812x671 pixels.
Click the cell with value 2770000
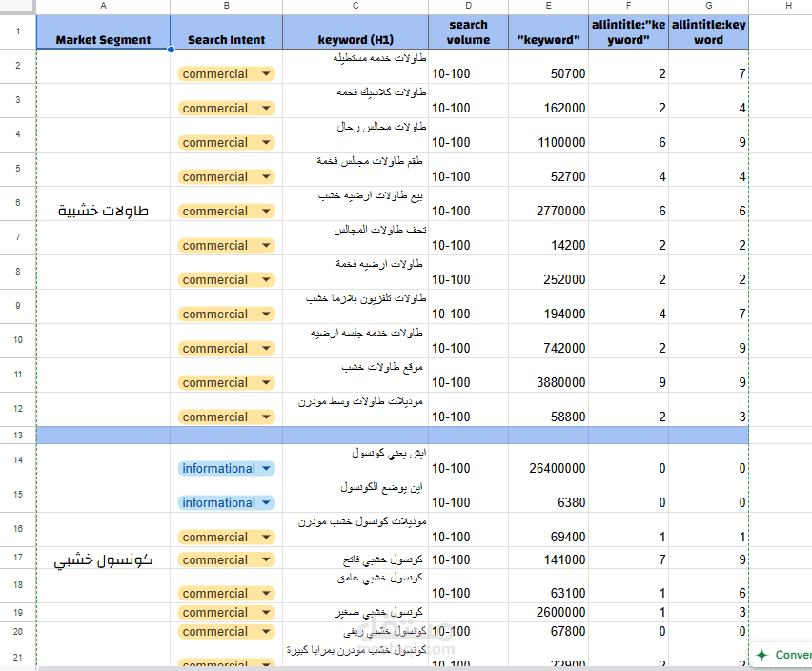(x=548, y=203)
